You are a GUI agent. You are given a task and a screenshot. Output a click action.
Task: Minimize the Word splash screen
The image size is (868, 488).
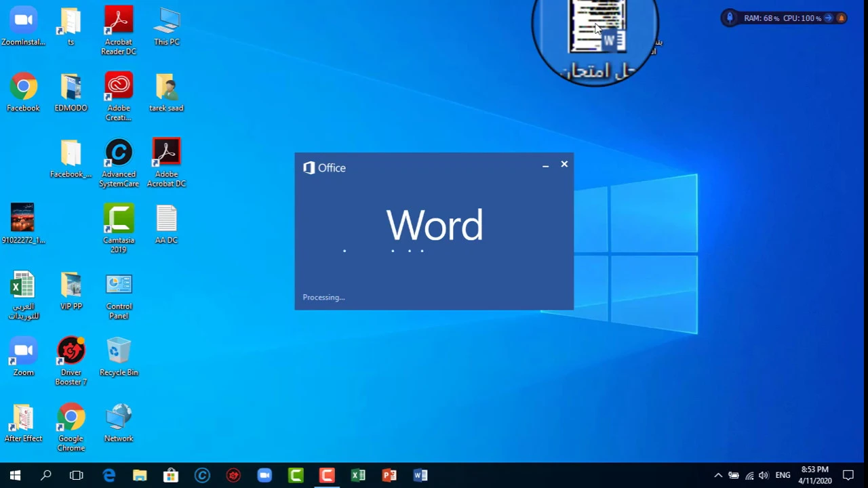[545, 165]
